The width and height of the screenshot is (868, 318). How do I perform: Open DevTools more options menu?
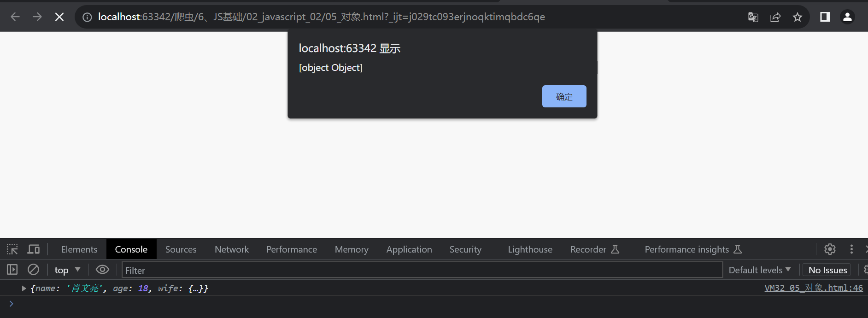click(851, 249)
